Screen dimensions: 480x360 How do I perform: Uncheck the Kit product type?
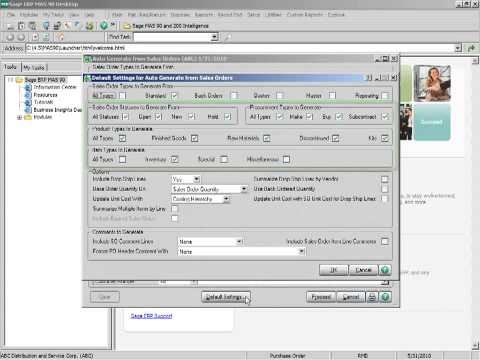(385, 138)
